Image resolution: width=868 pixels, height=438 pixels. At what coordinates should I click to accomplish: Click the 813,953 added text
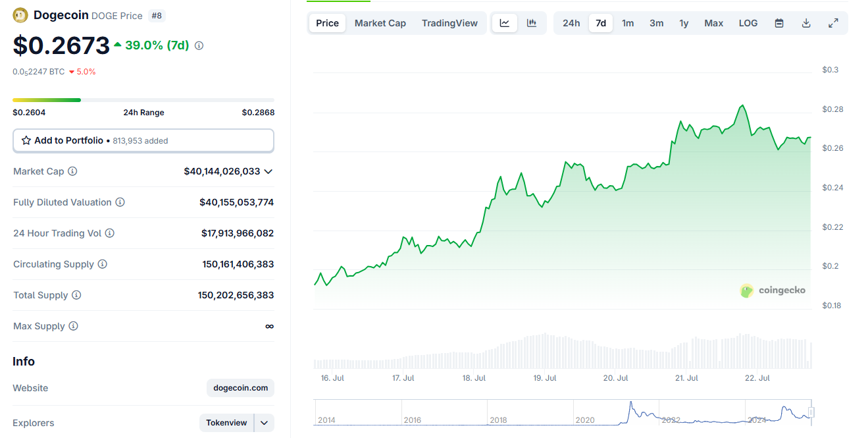[x=140, y=141]
